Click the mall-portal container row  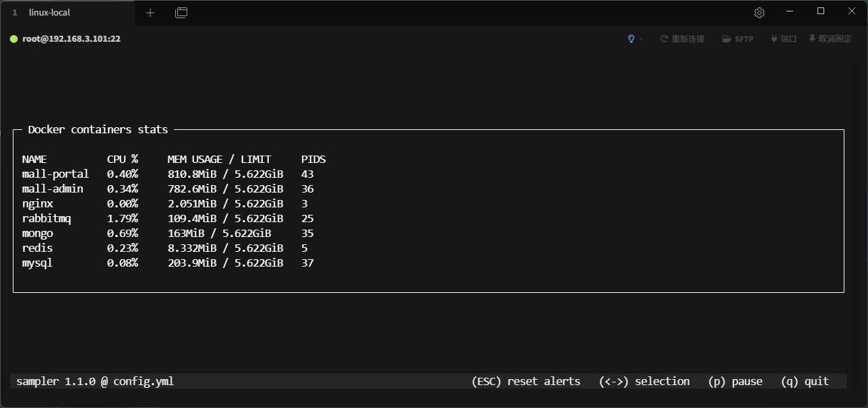tap(55, 174)
